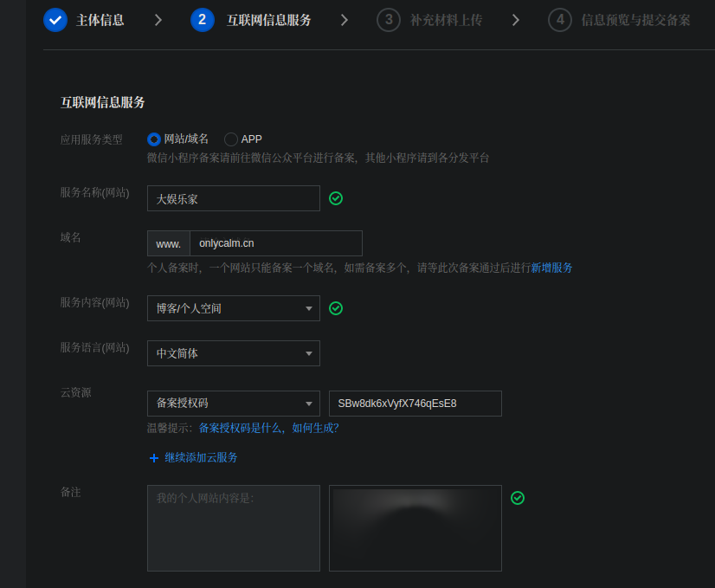
Task: Click the step 3 circle icon
Action: [x=389, y=20]
